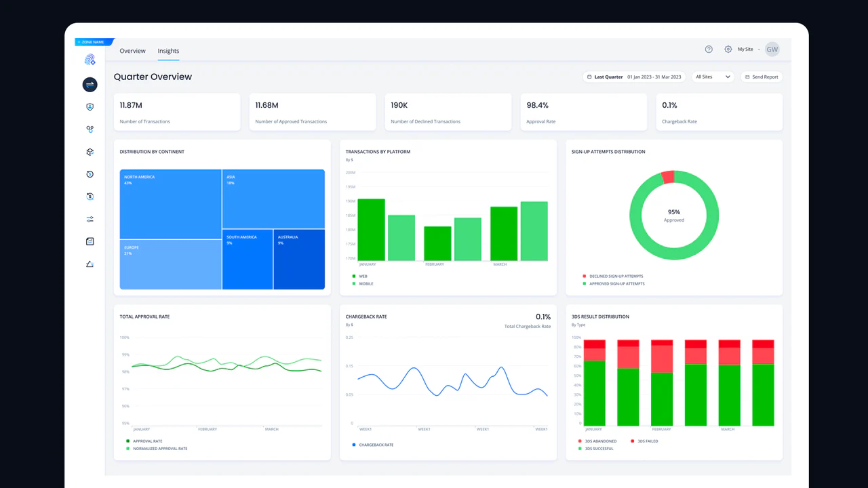Click the red declined donut segment
This screenshot has height=488, width=868.
(x=668, y=177)
